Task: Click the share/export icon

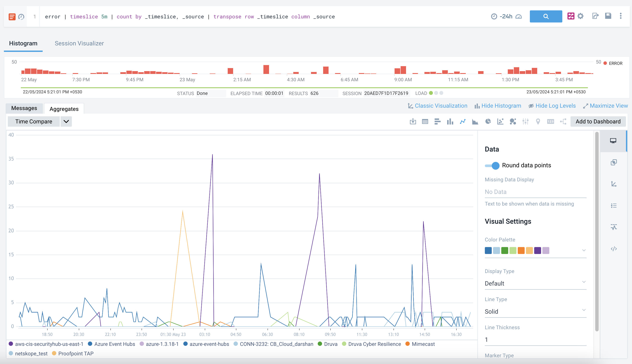Action: 596,16
